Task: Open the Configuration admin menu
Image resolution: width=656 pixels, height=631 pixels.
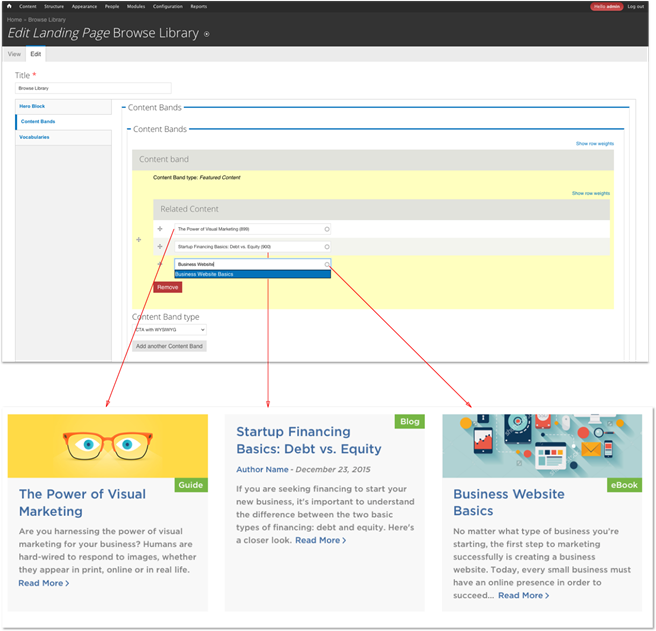Action: pos(160,6)
